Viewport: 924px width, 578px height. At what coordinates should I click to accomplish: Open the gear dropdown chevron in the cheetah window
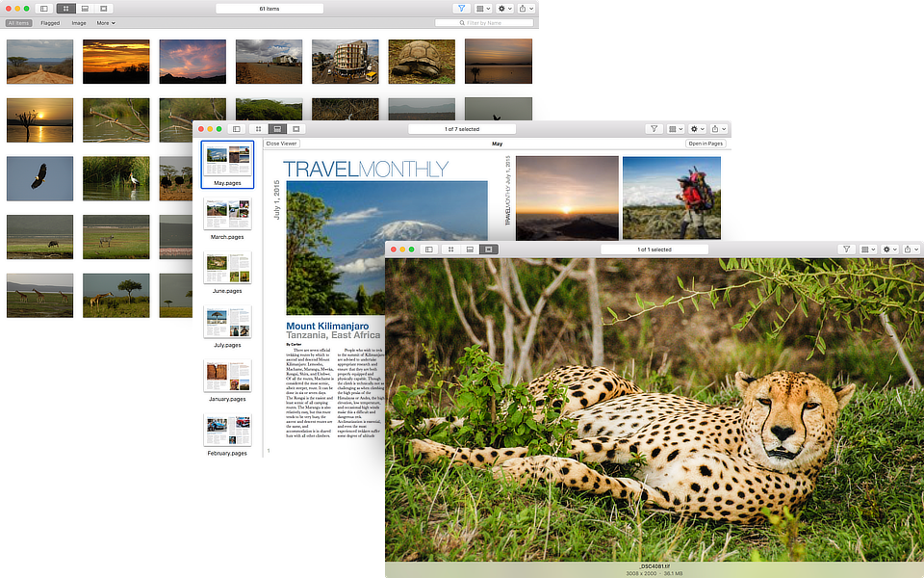[x=894, y=249]
